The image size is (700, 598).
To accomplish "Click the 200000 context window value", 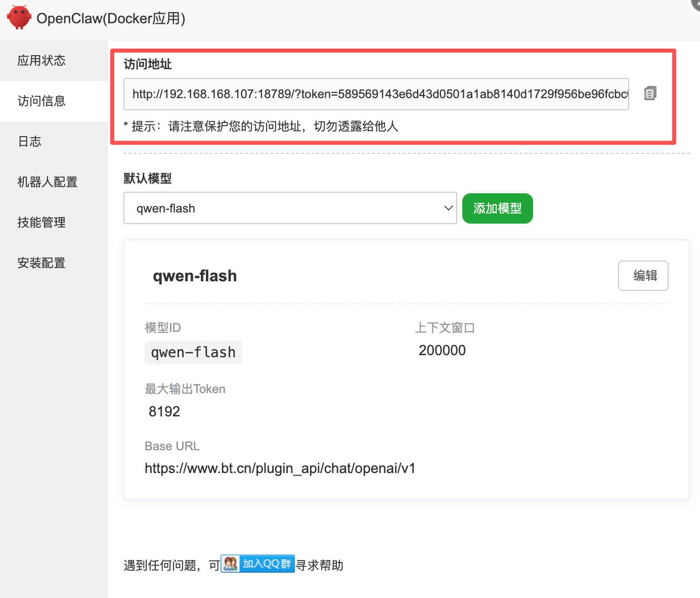I will [442, 350].
